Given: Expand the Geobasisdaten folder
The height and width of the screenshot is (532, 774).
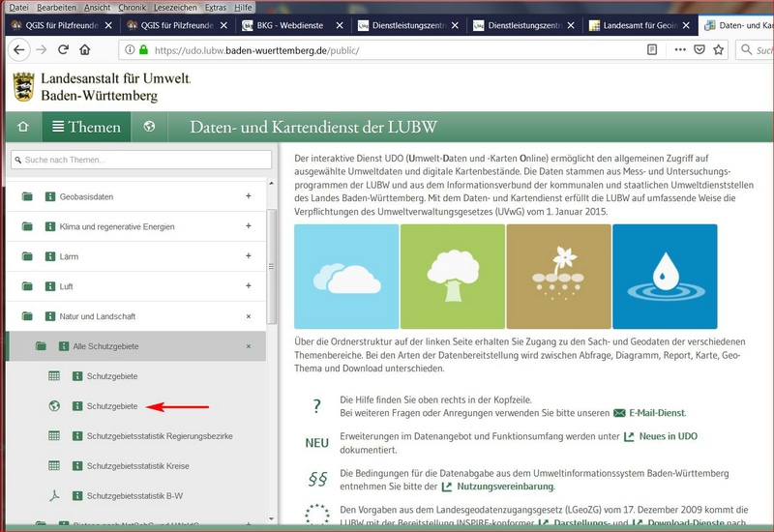Looking at the screenshot, I should [x=249, y=197].
